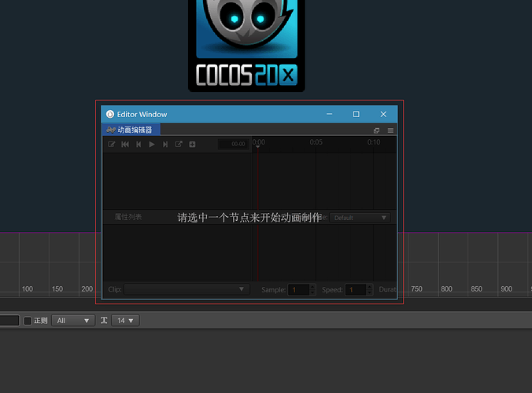Close the Editor Window
This screenshot has width=532, height=393.
(x=383, y=114)
